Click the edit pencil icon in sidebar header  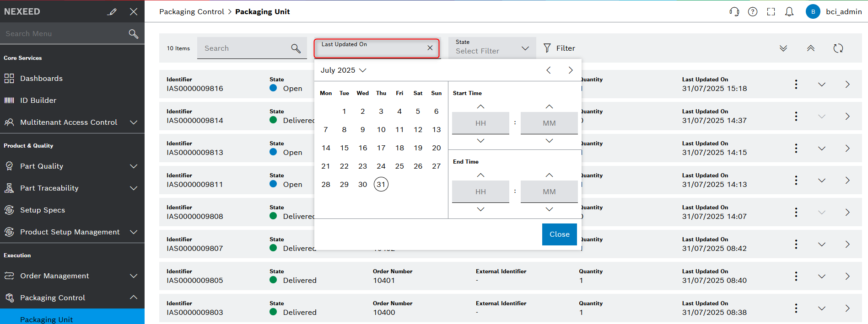(112, 12)
